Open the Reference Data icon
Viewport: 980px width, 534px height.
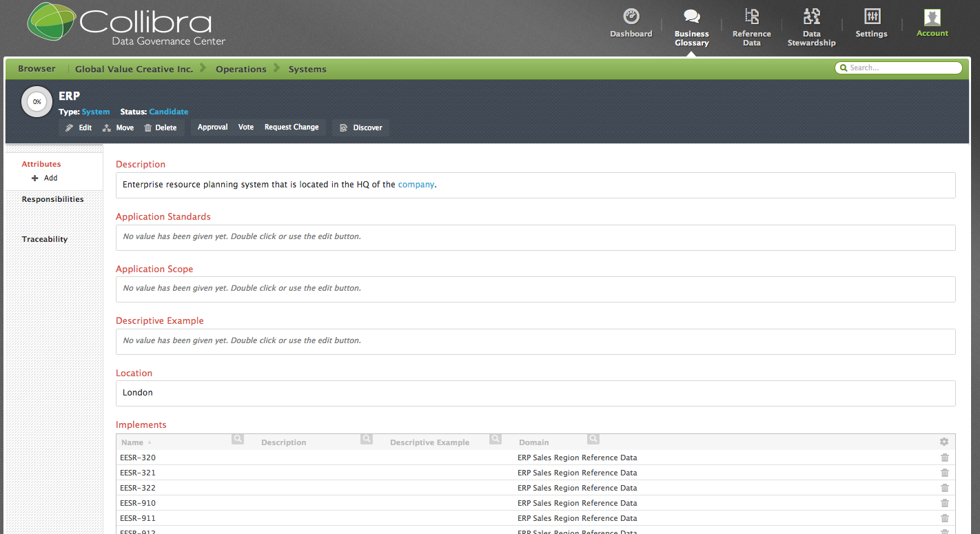pos(752,16)
